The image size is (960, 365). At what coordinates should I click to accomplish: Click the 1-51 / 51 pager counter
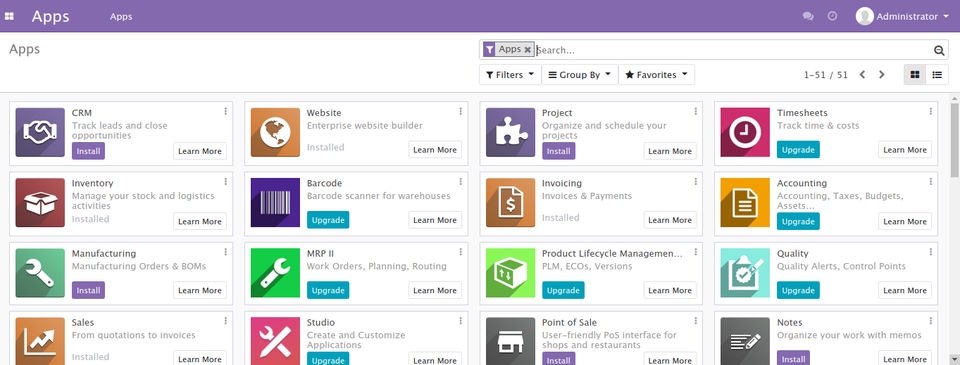826,75
